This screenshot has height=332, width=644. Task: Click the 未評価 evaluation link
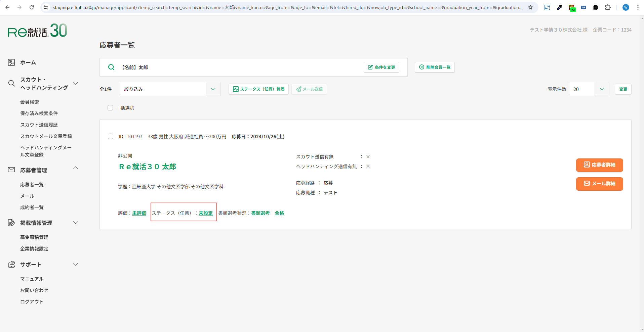click(x=139, y=213)
